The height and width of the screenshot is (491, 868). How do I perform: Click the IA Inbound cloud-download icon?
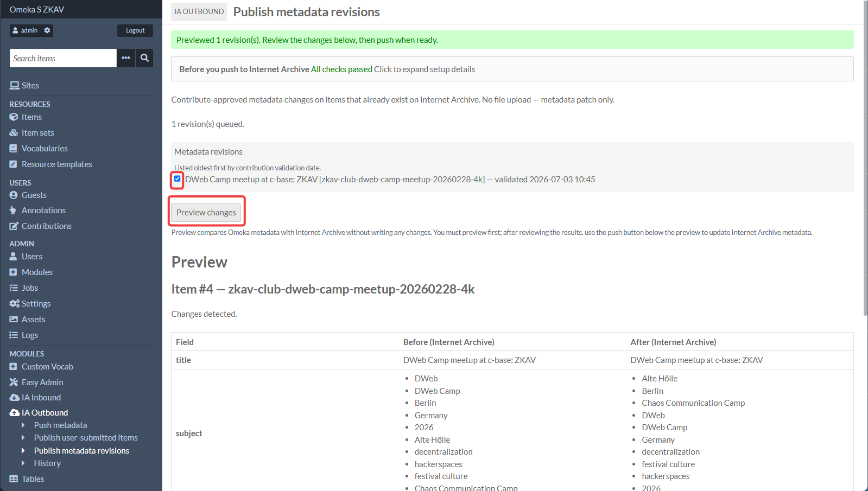[15, 397]
